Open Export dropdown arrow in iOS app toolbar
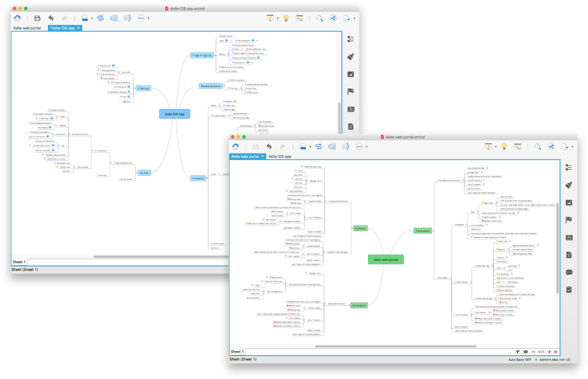This screenshot has height=379, width=588. point(354,19)
